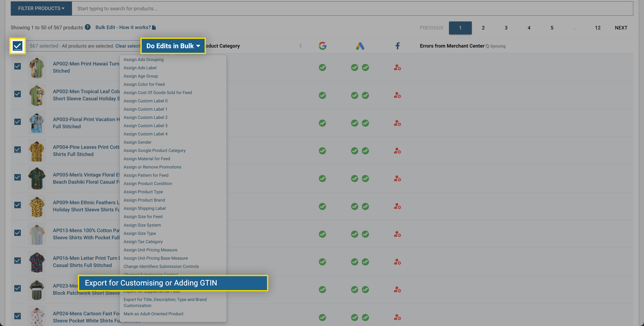Choose Mark as Adult-Oriented Product

point(153,314)
